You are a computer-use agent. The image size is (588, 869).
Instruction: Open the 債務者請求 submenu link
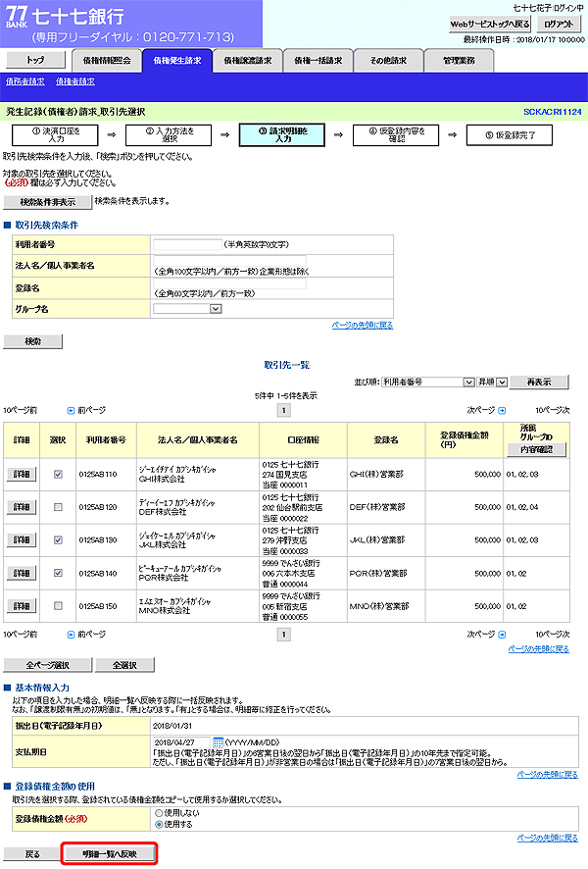tap(25, 81)
